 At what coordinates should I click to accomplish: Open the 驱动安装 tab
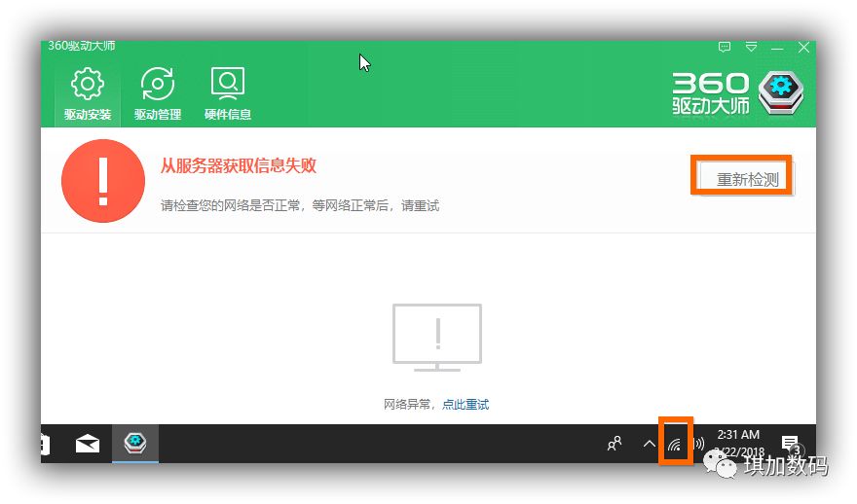[x=88, y=94]
